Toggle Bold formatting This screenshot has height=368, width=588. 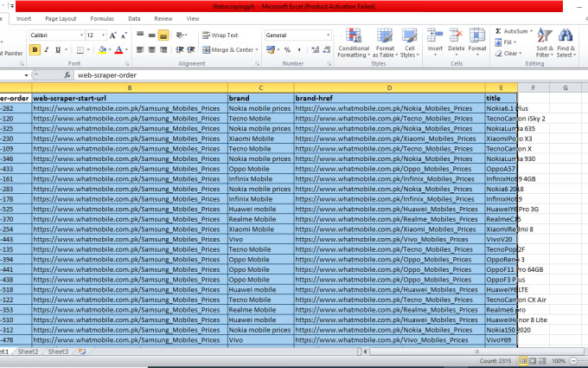click(x=35, y=49)
